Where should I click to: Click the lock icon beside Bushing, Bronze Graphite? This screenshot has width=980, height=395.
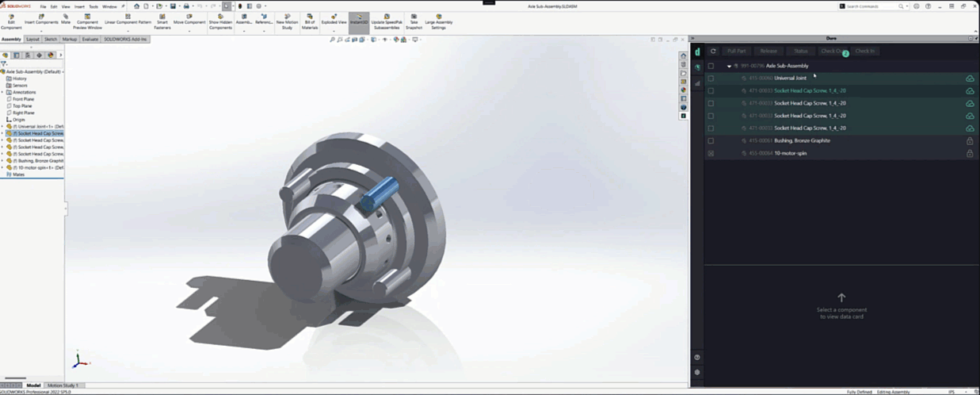click(x=970, y=141)
